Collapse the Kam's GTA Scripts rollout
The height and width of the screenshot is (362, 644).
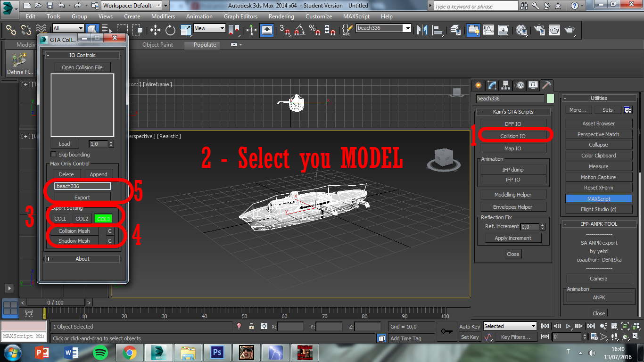[513, 112]
